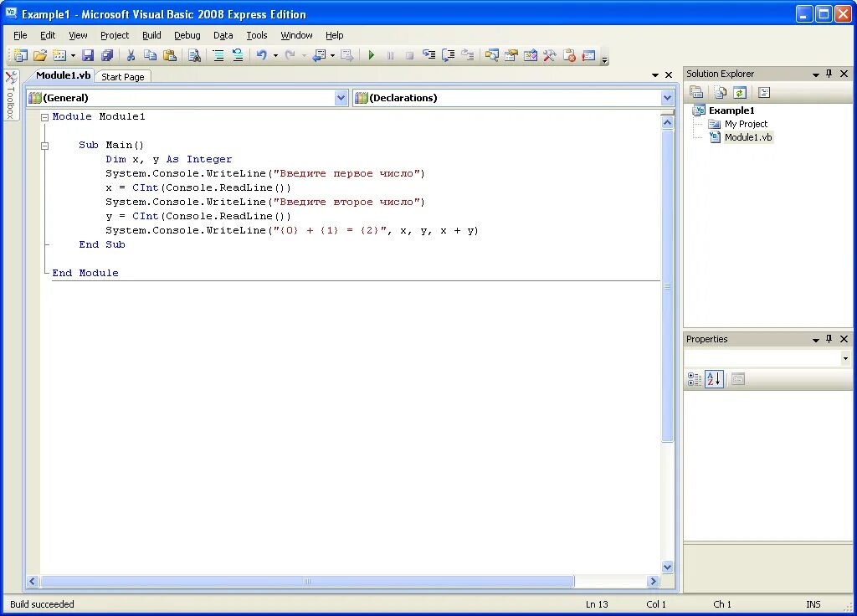Refresh the Solution Explorer
The width and height of the screenshot is (857, 616).
tap(740, 92)
